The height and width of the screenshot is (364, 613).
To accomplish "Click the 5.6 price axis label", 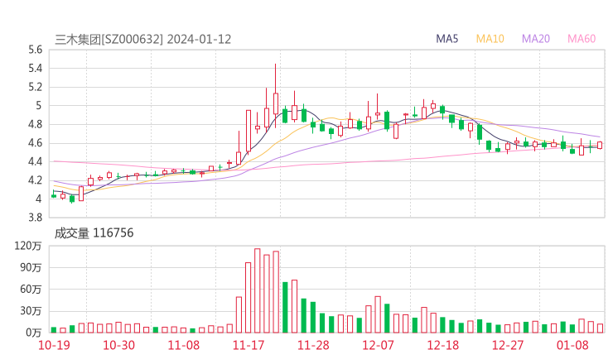I will [x=35, y=50].
